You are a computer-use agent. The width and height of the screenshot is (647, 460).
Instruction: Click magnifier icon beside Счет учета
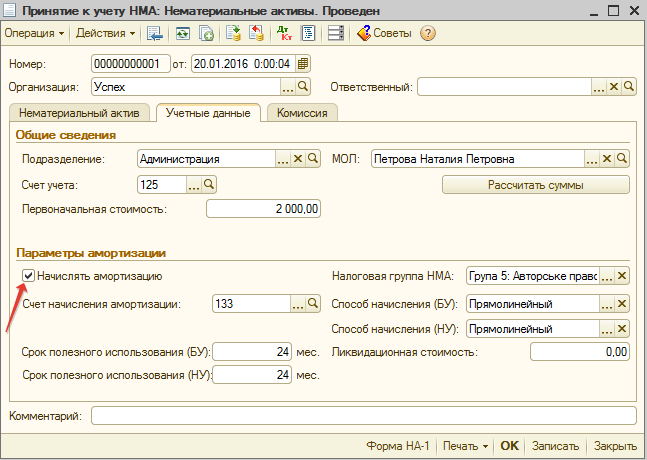click(x=209, y=184)
